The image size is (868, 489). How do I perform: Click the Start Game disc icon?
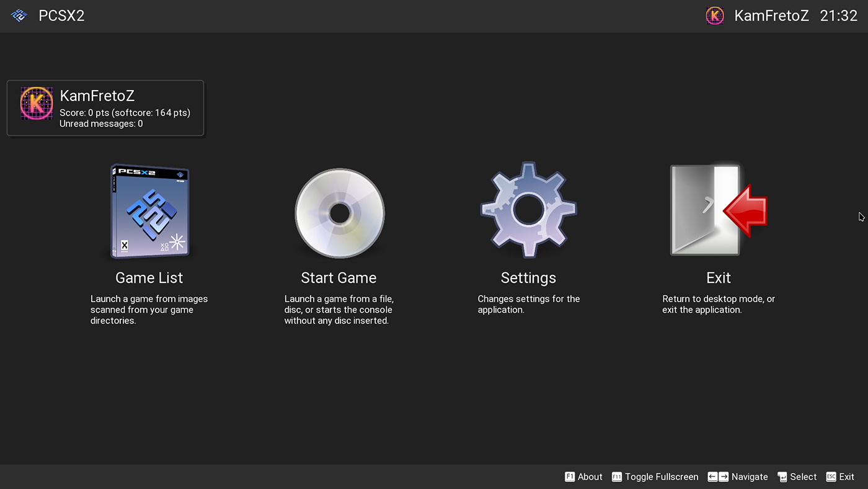339,213
